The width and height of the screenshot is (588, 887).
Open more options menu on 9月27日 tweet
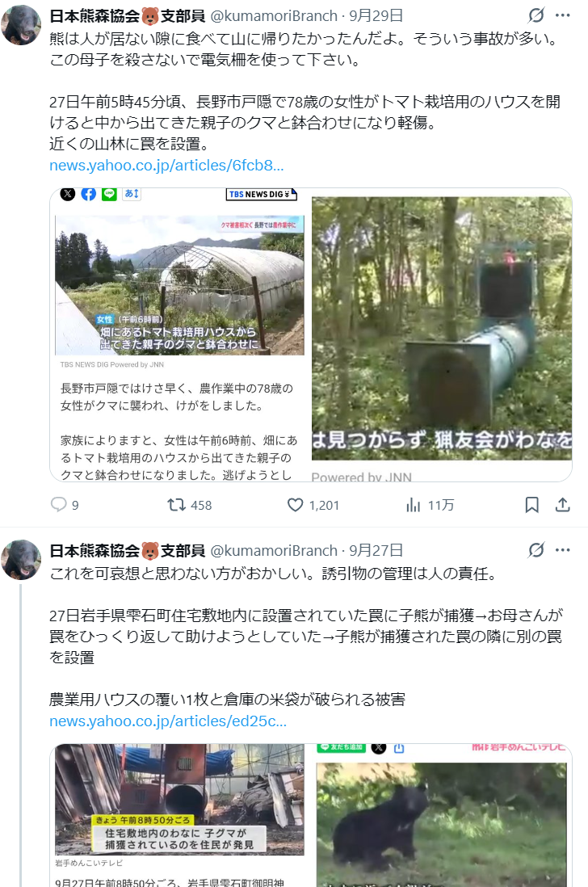click(562, 549)
